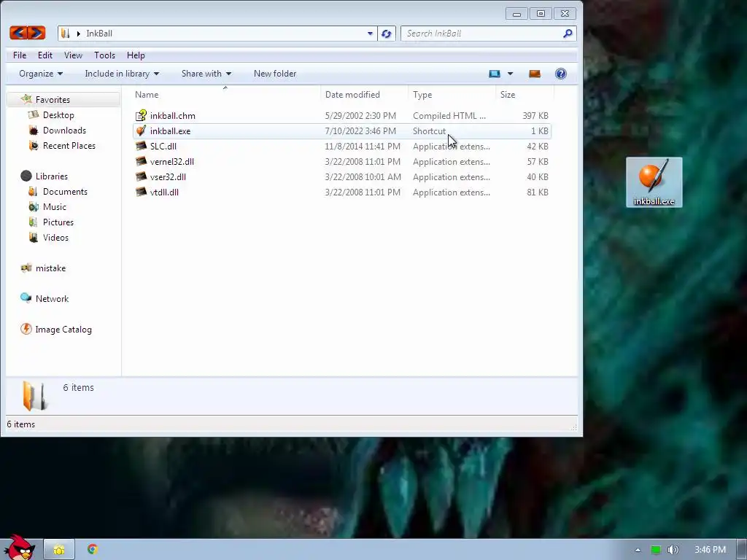The height and width of the screenshot is (560, 747).
Task: Open Explorer from the taskbar
Action: tap(59, 550)
